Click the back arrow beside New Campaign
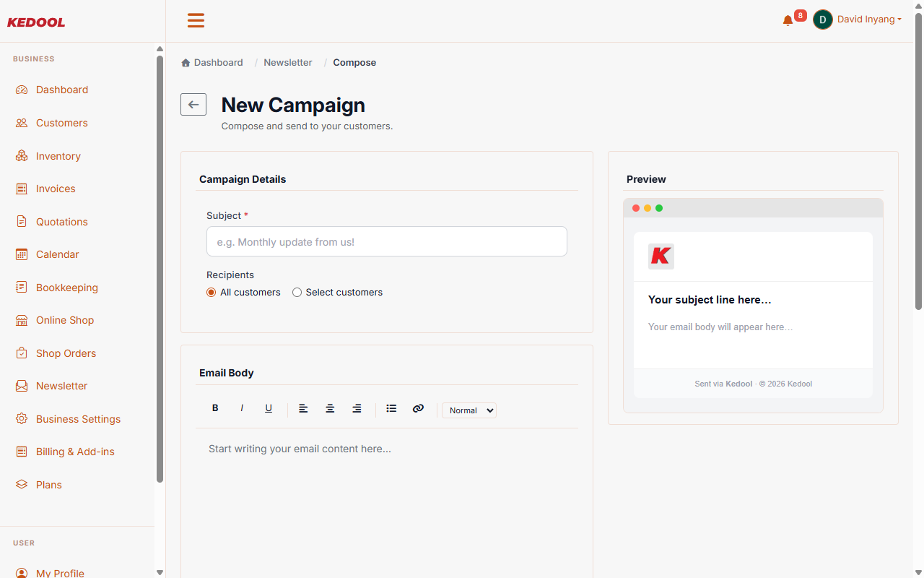 pos(193,105)
